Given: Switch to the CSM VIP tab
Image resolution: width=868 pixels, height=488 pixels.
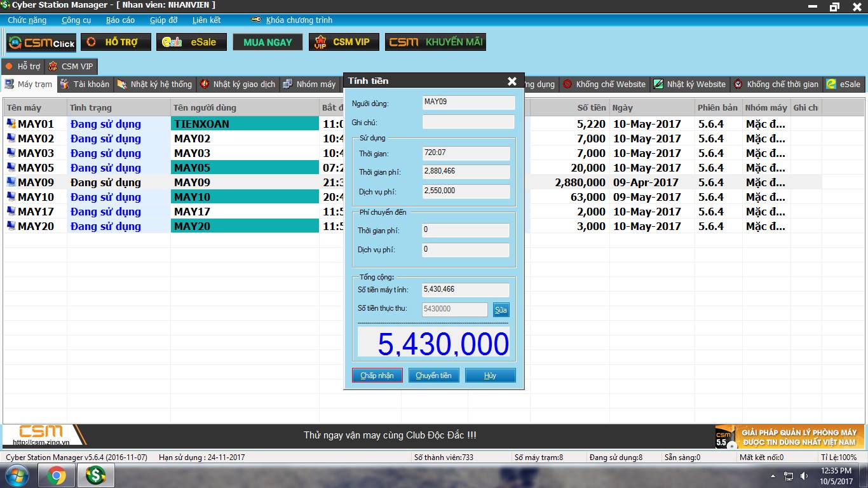Looking at the screenshot, I should click(71, 66).
